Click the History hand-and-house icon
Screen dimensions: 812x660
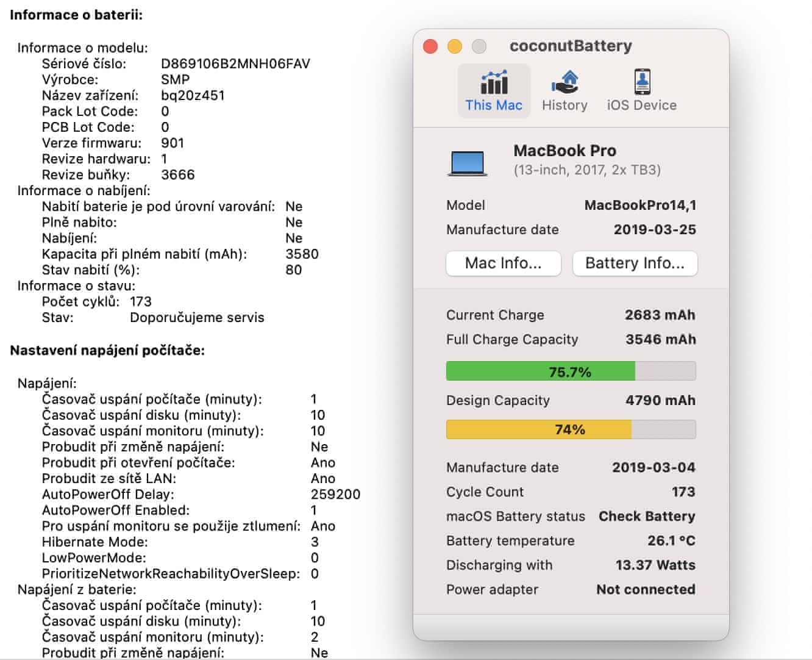point(564,82)
